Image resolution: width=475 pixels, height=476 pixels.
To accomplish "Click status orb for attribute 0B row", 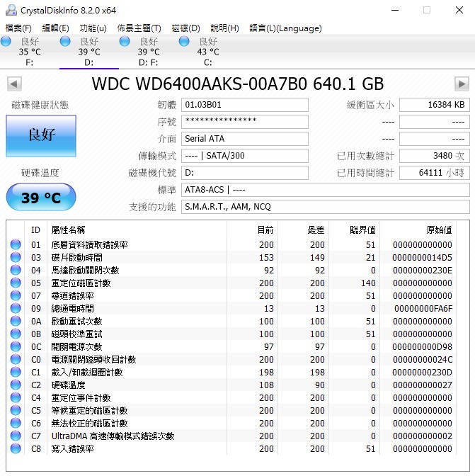I will click(x=16, y=334).
